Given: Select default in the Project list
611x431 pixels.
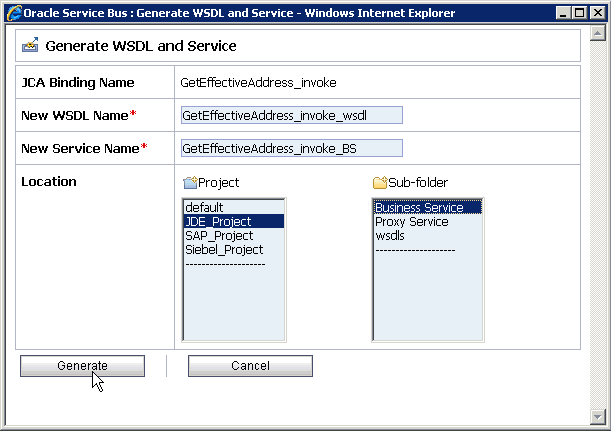Looking at the screenshot, I should 234,207.
